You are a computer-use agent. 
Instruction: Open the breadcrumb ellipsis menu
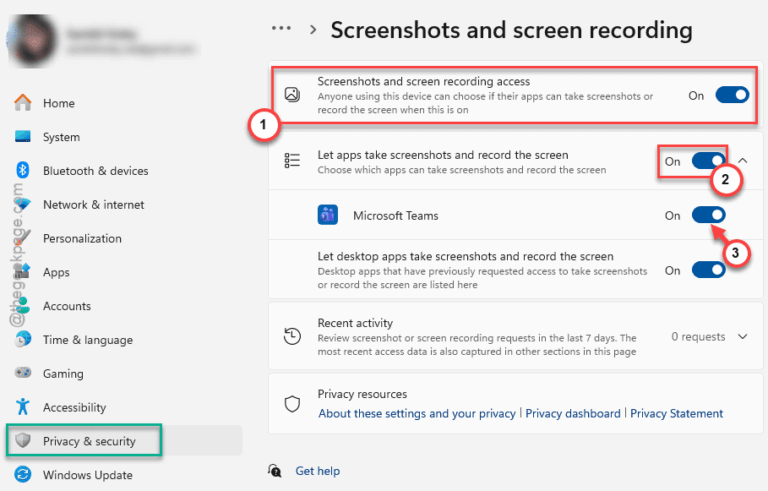tap(281, 28)
